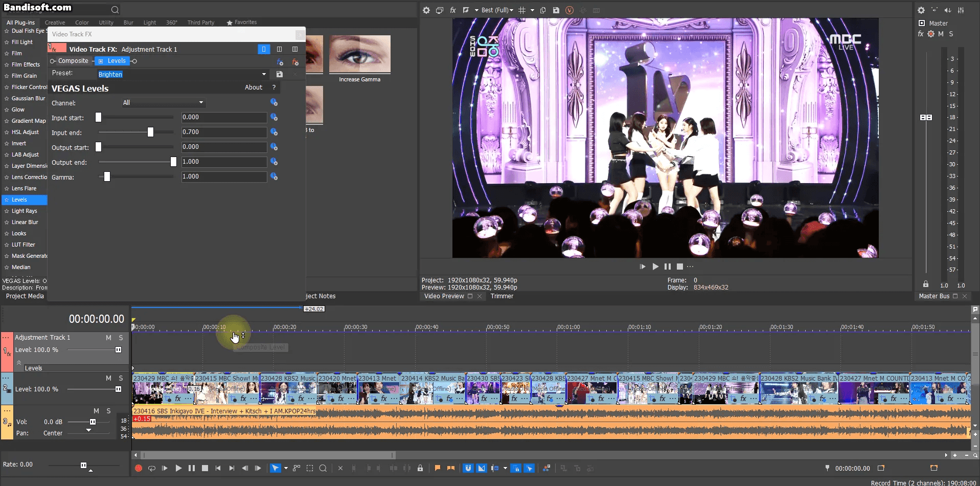Toggle Automatic Crossfades button
The image size is (980, 486).
(482, 468)
